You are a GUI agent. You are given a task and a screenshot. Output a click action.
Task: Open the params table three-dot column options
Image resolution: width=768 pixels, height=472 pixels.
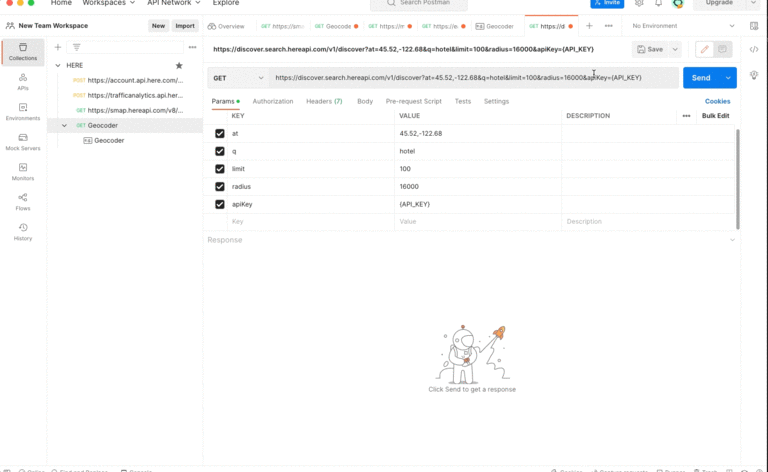point(686,116)
